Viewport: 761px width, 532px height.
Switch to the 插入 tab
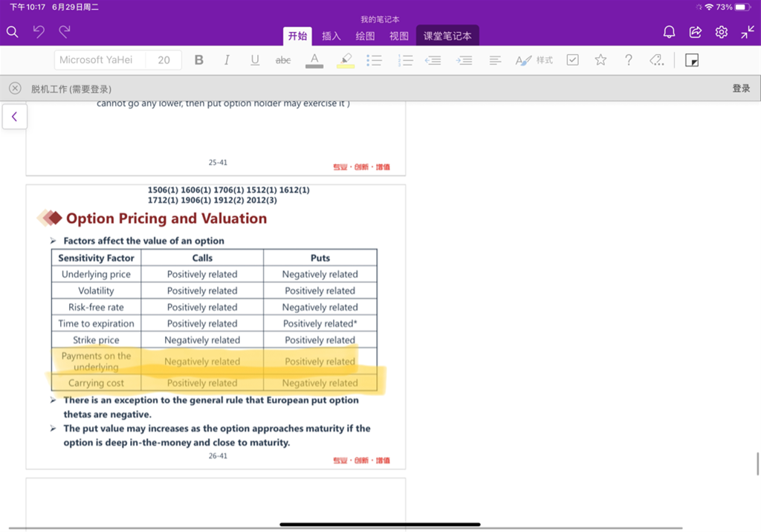[x=331, y=36]
